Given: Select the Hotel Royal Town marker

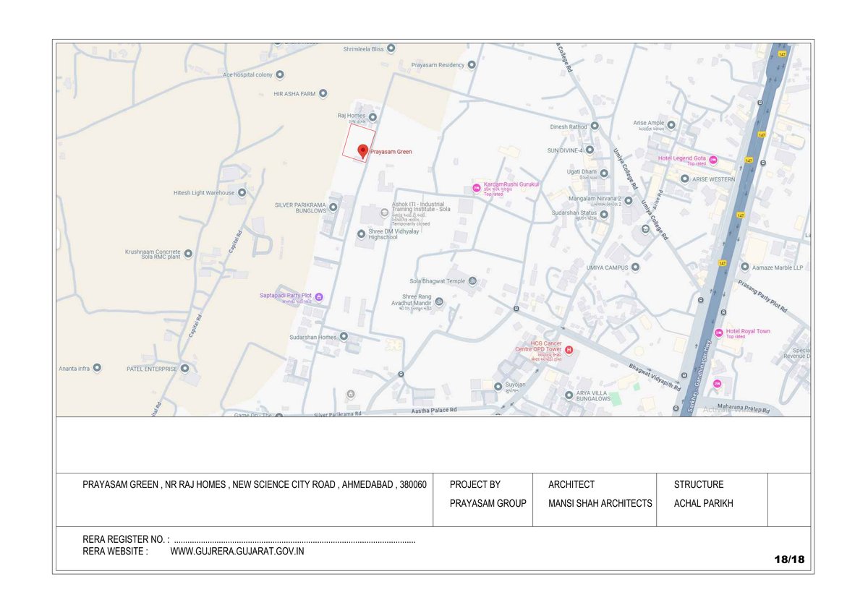Looking at the screenshot, I should 718,333.
